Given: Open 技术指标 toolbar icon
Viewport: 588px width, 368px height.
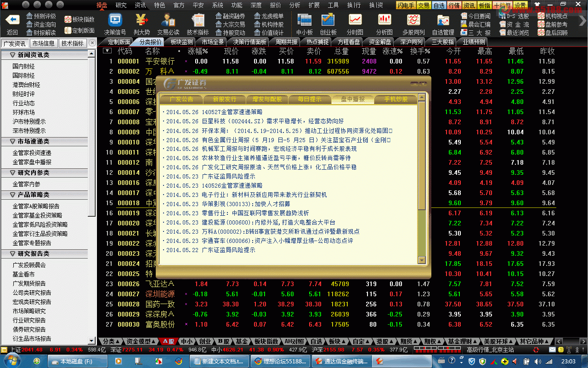Looking at the screenshot, I should point(198,21).
